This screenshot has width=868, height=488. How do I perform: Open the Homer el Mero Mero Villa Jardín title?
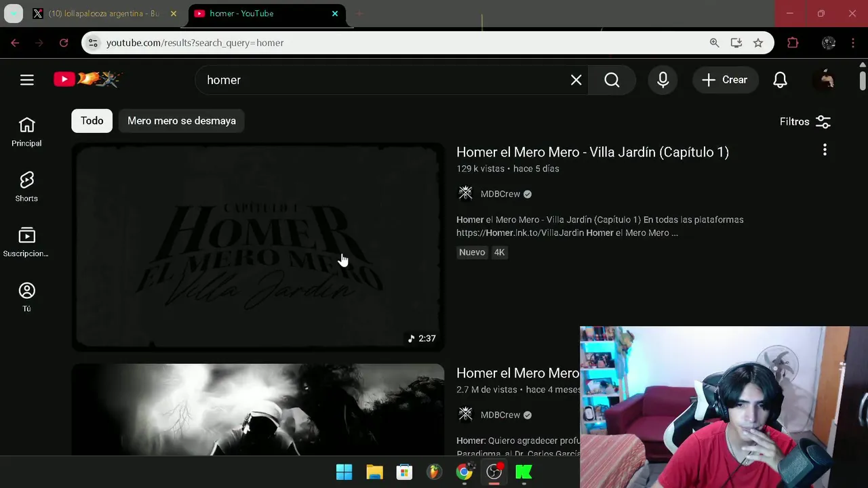tap(593, 152)
